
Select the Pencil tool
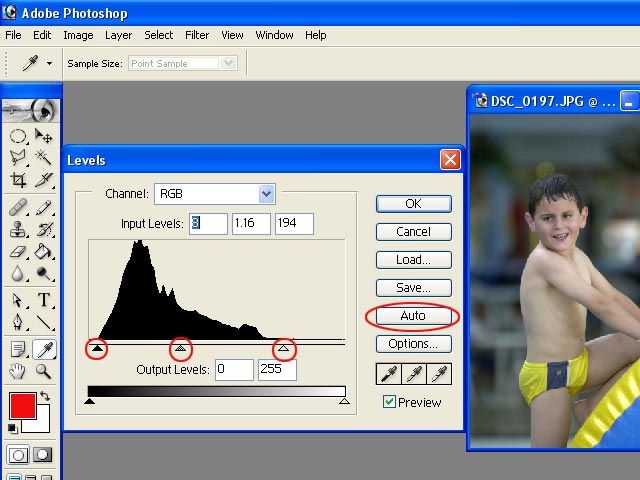43,207
